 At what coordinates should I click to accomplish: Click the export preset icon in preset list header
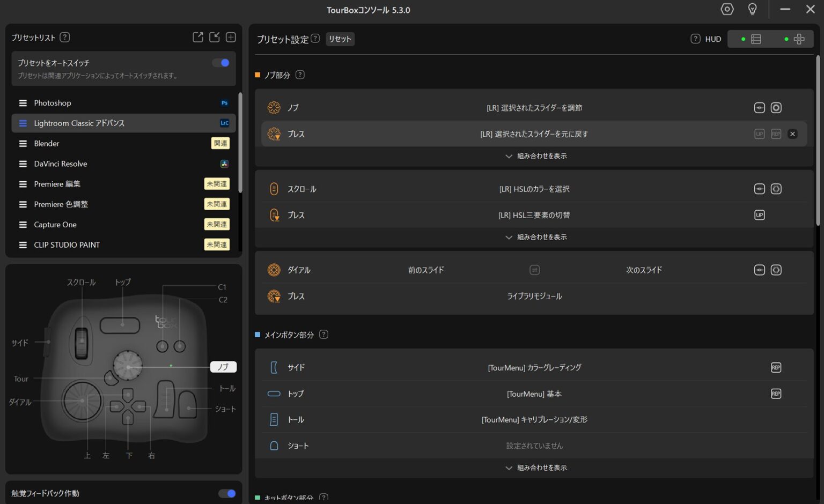point(198,37)
